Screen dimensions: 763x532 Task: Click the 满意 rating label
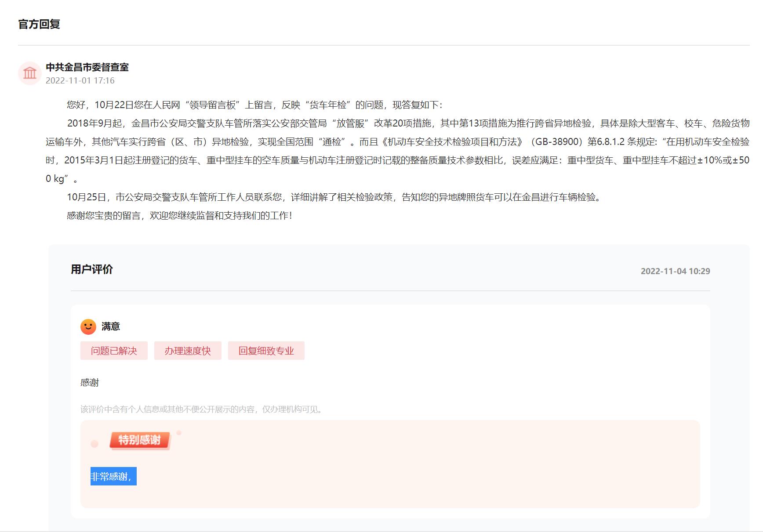coord(111,326)
